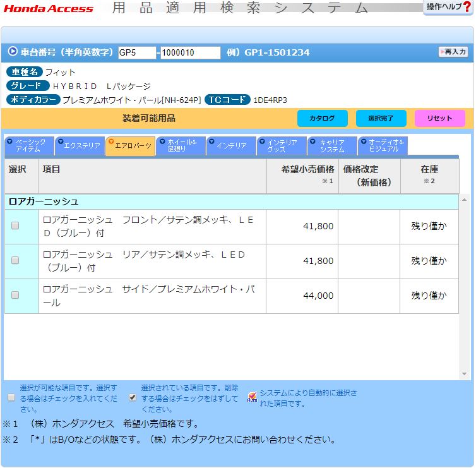This screenshot has width=476, height=468.
Task: Check the ロアガーニッシュ フロント item checkbox
Action: 15,225
